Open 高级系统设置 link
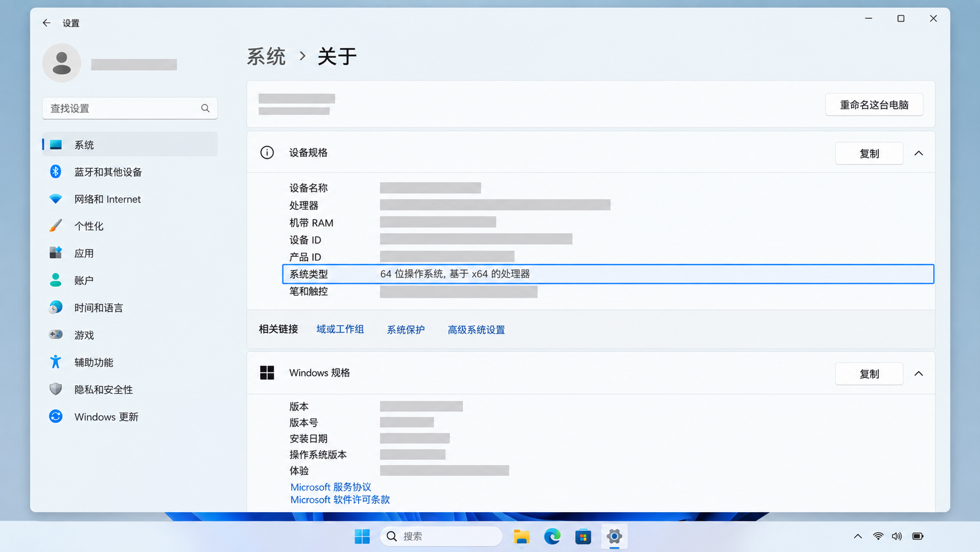 click(477, 329)
